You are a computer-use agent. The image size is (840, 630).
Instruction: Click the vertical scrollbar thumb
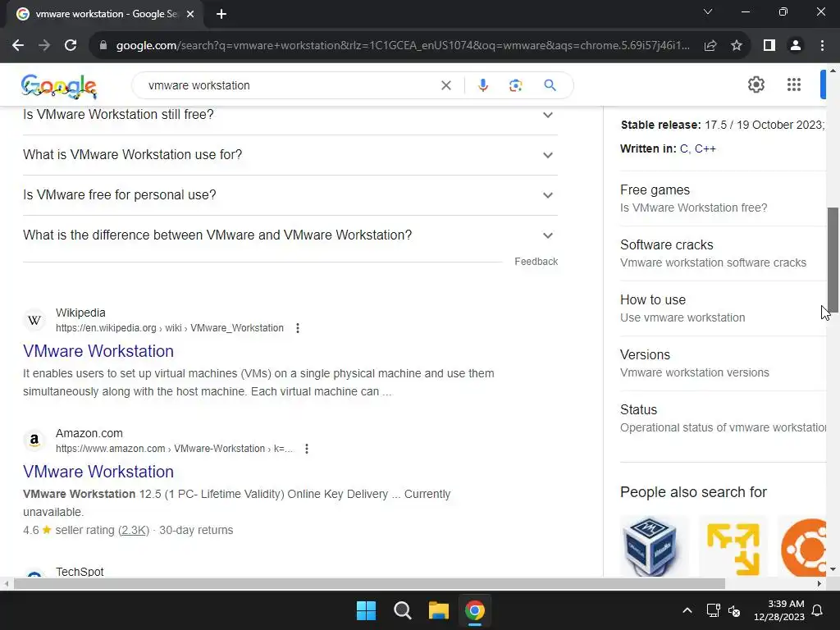coord(833,259)
